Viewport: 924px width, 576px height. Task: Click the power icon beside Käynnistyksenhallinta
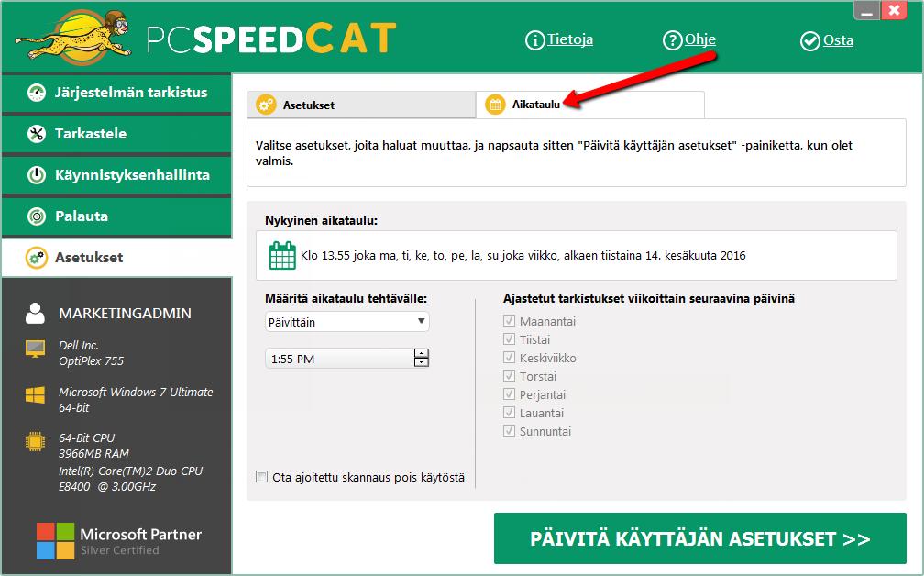(37, 175)
